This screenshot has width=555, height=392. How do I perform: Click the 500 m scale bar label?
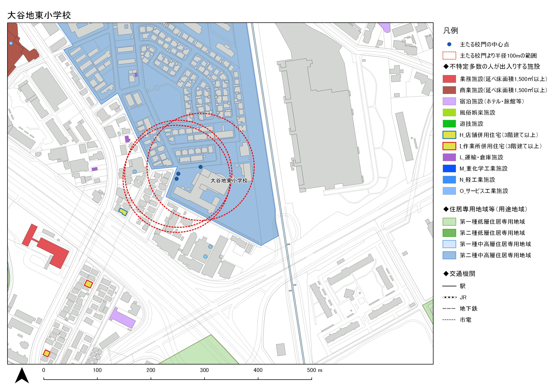click(314, 370)
